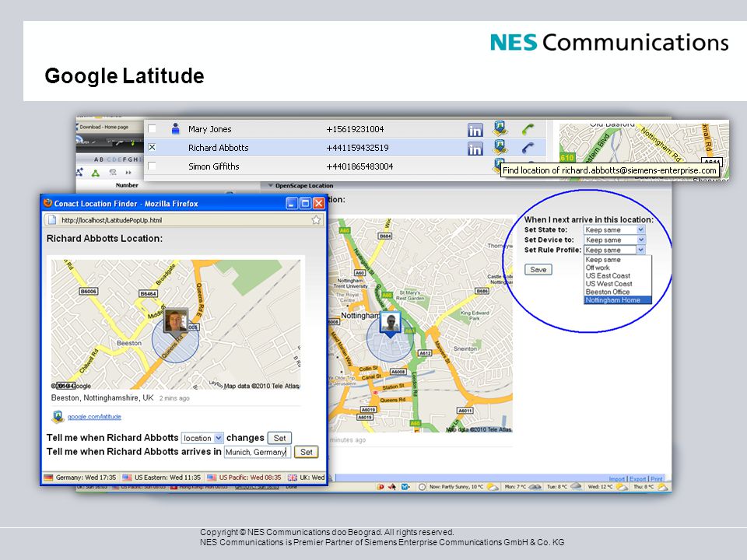747x560 pixels.
Task: Click Export link
Action: coord(637,478)
